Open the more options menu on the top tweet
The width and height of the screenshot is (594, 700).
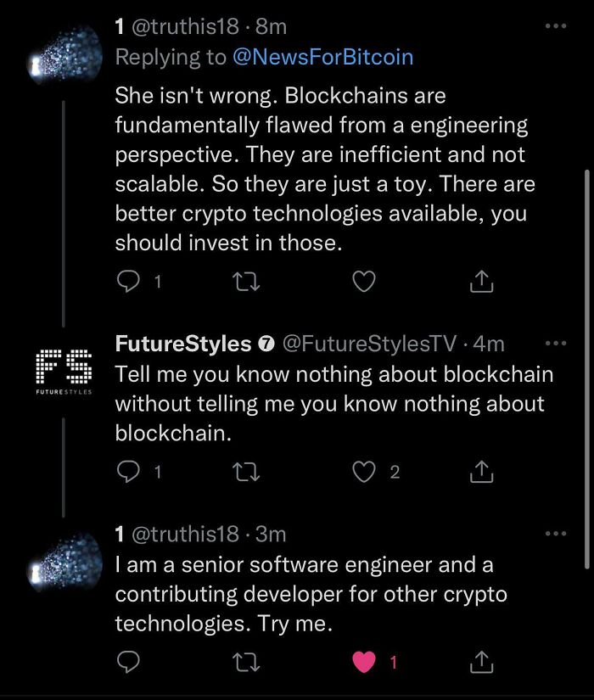(556, 25)
